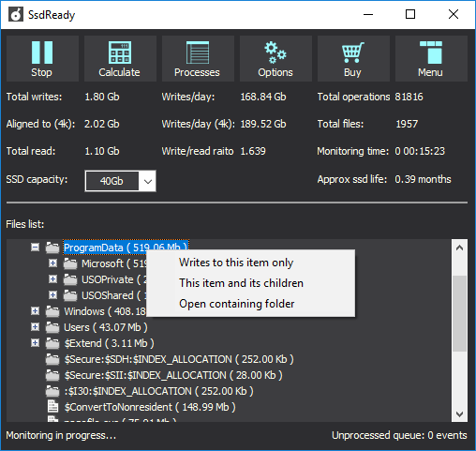This screenshot has width=476, height=451.
Task: Minimize the SsdReady window
Action: [x=368, y=14]
